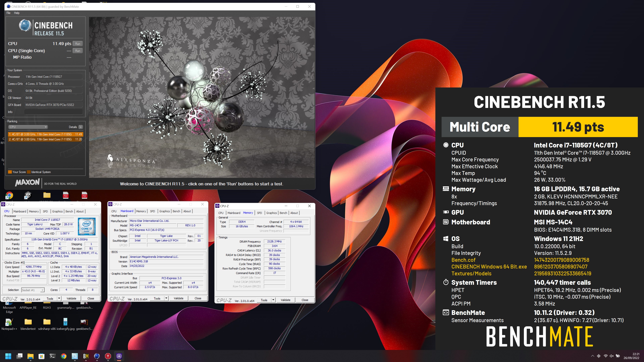The height and width of the screenshot is (362, 644).
Task: Select the Chrome shortcut on the desktop
Action: coord(9,195)
